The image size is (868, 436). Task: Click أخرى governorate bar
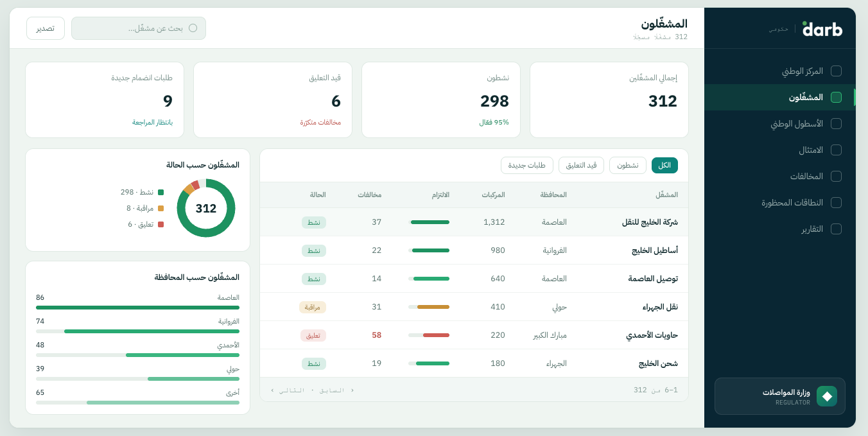(137, 403)
